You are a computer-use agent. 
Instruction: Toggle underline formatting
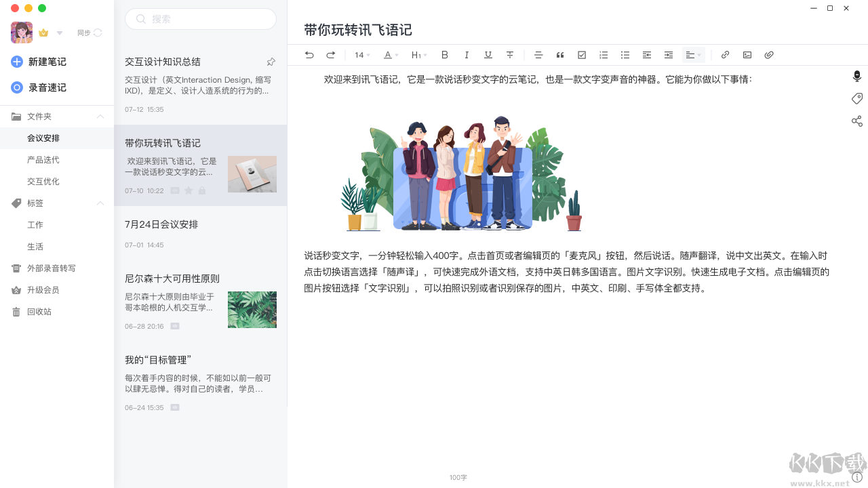(x=488, y=55)
